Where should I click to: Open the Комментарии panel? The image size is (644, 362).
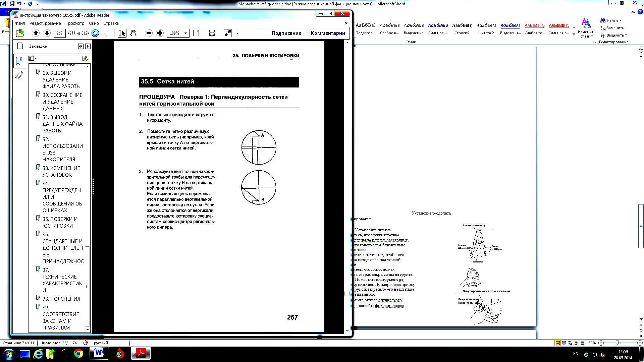click(x=328, y=33)
